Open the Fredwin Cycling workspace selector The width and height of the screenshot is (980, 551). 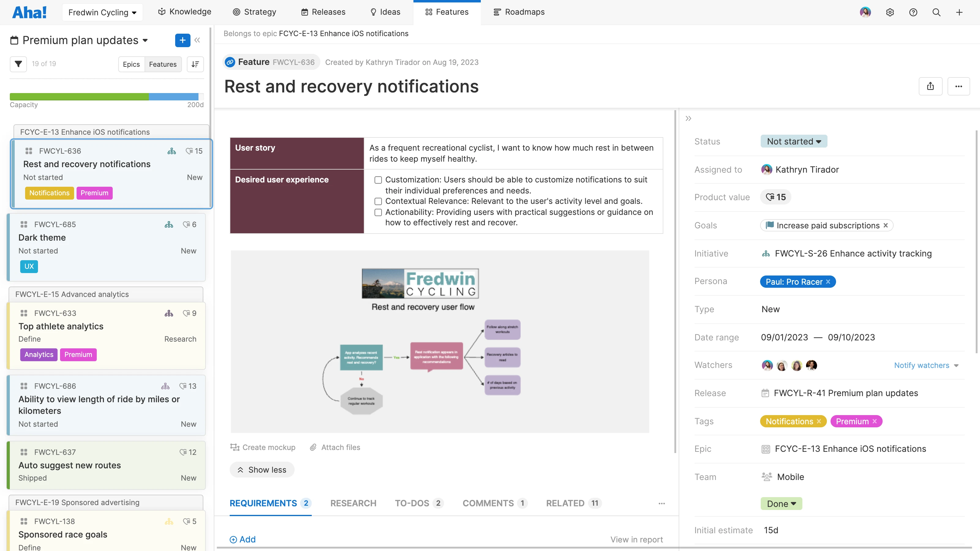point(102,12)
